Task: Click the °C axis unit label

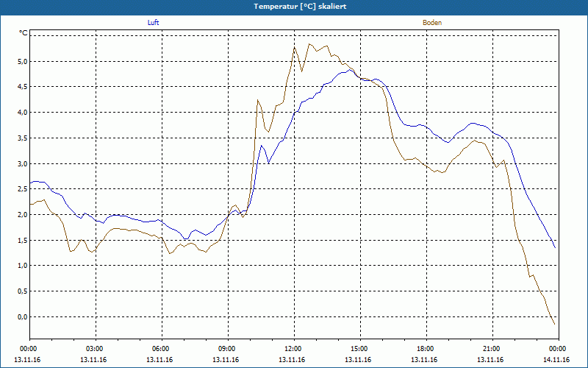Action: pos(23,33)
